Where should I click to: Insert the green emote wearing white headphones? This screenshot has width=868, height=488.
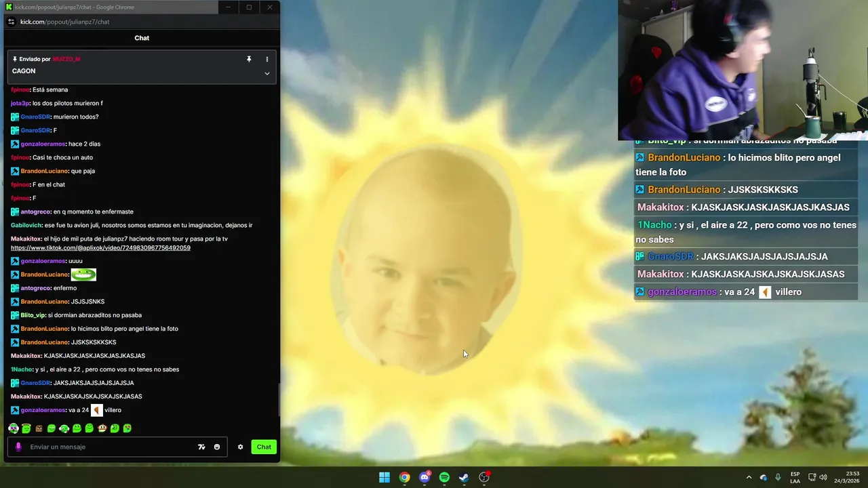pos(64,428)
